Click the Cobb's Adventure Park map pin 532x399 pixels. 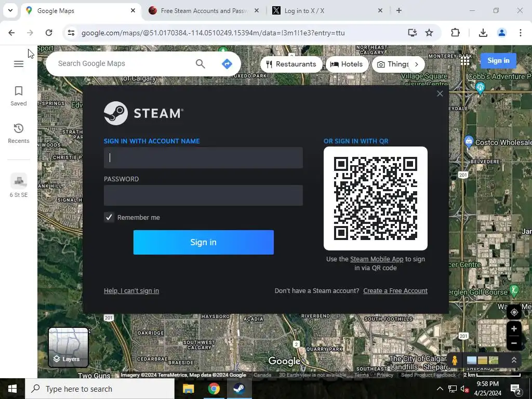tap(480, 88)
